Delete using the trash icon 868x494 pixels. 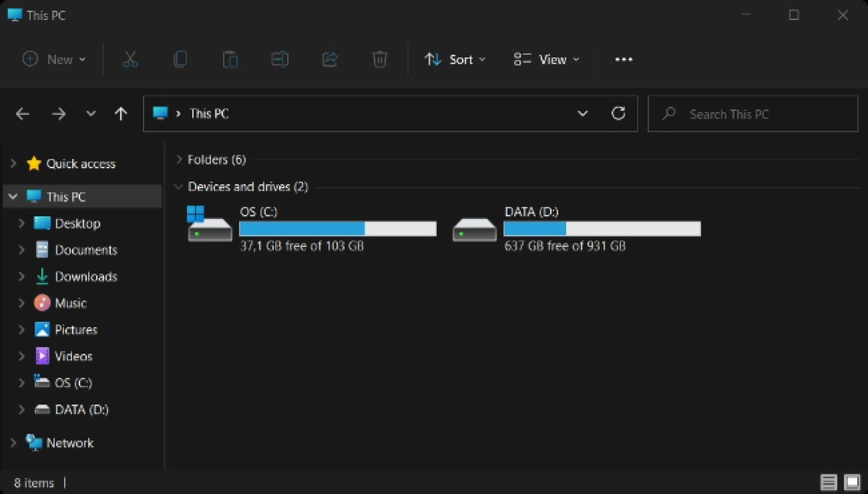pyautogui.click(x=379, y=59)
